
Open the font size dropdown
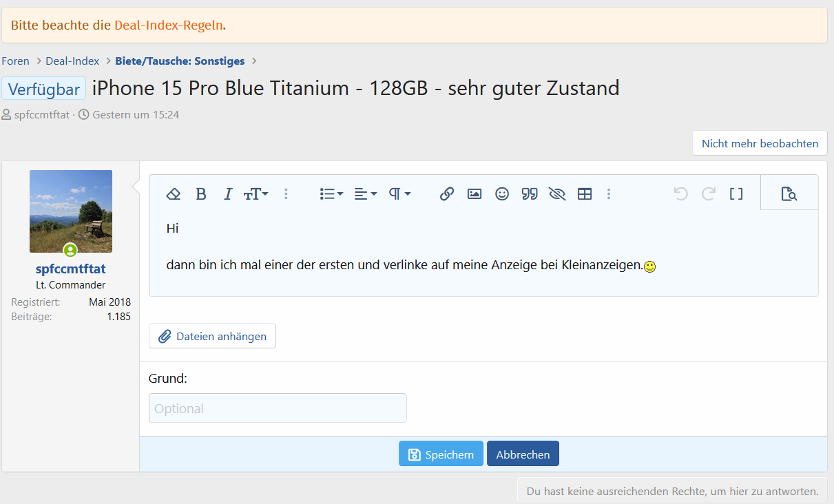[256, 194]
